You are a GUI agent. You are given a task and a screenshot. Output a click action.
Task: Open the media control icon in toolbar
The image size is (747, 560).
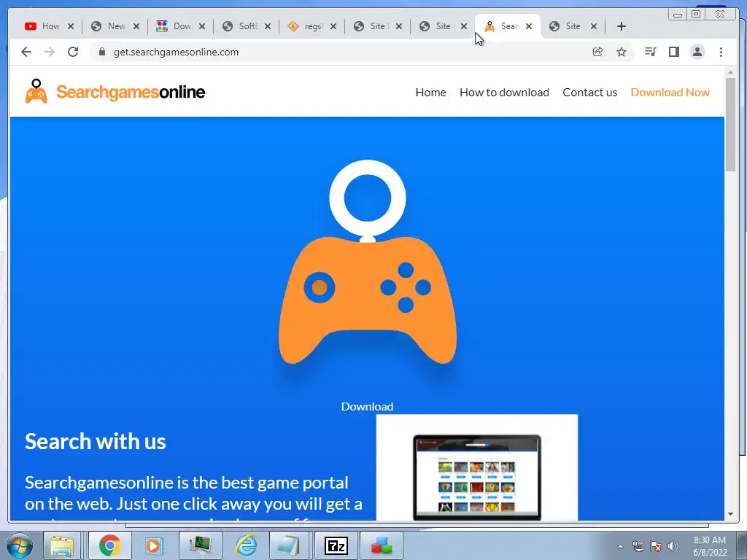point(650,52)
